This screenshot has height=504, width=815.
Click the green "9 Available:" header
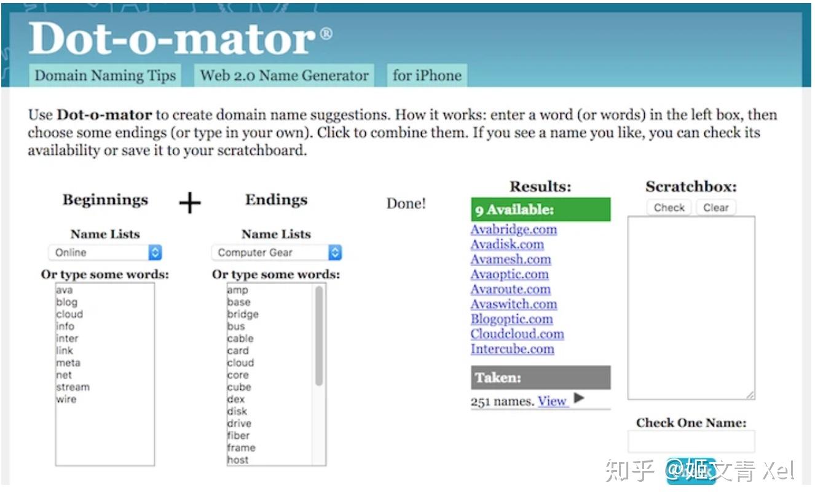click(x=541, y=210)
